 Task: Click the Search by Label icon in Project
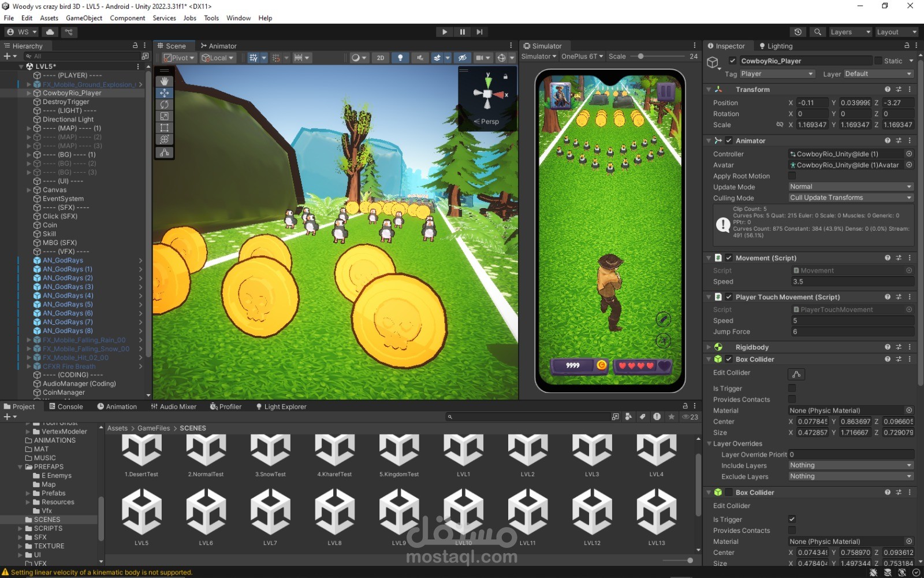pyautogui.click(x=642, y=417)
